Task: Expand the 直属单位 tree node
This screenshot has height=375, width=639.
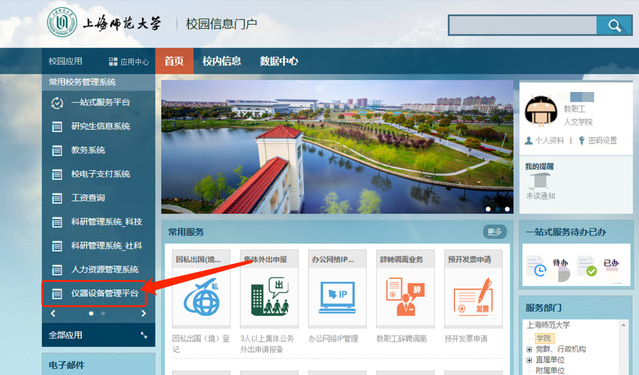Action: (x=529, y=360)
